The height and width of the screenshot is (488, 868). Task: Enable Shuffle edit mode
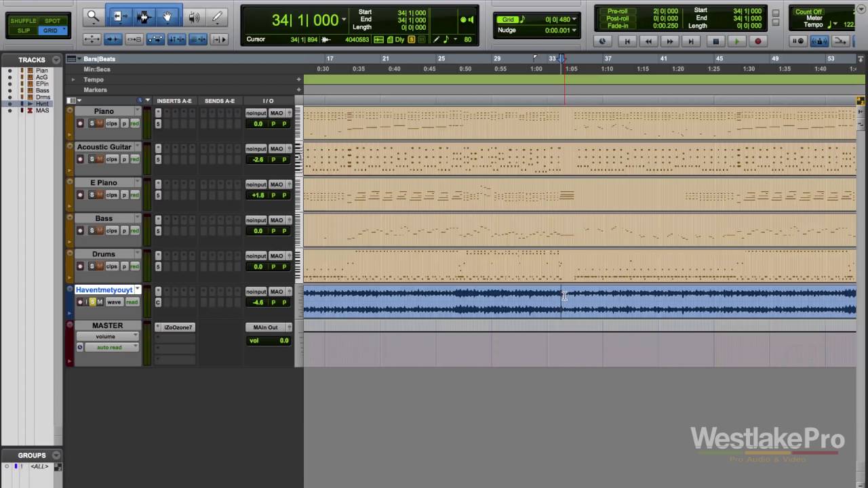tap(24, 21)
